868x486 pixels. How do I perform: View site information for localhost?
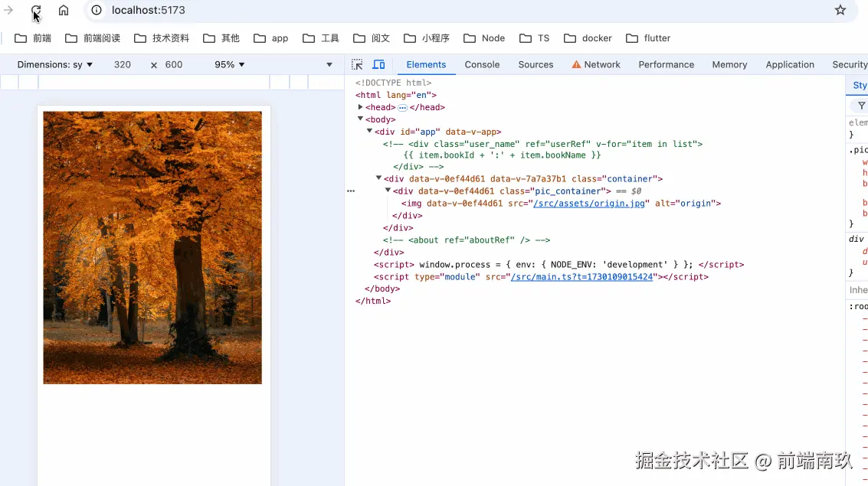(97, 10)
